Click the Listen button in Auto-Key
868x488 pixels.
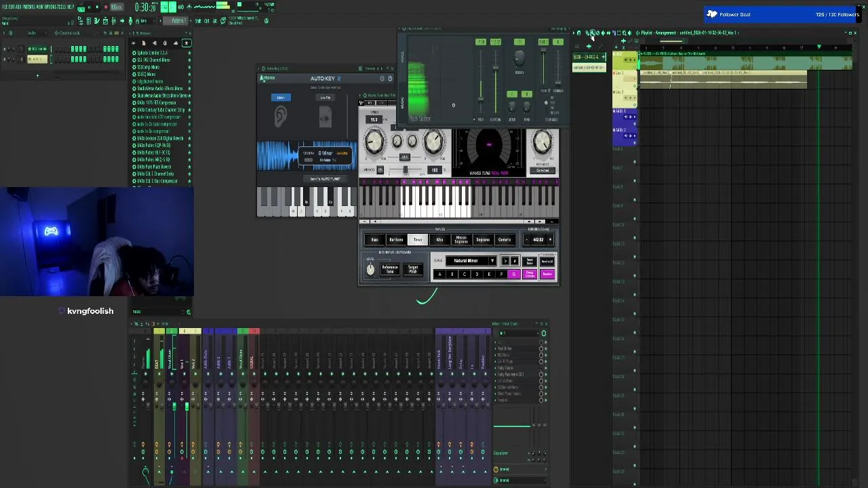[x=281, y=98]
